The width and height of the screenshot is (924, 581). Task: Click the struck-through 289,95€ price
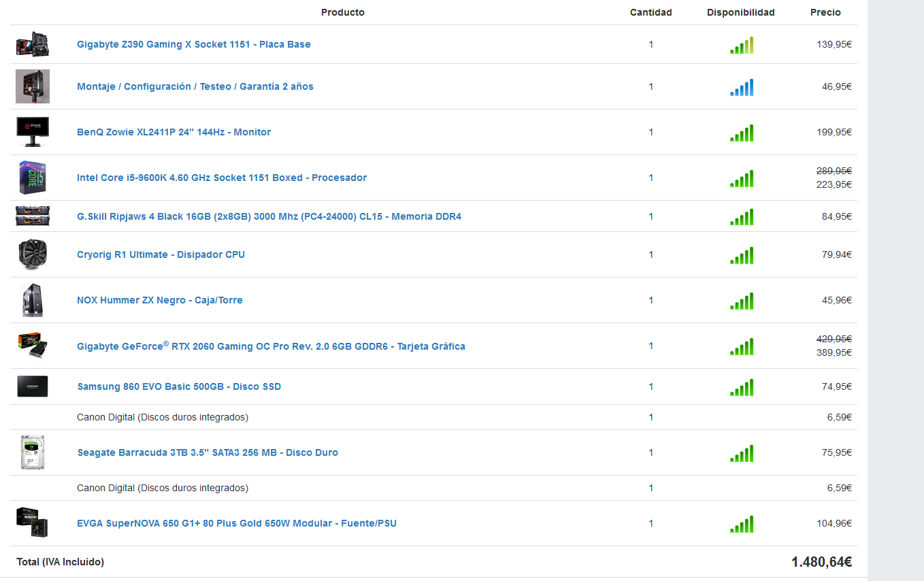[x=834, y=171]
